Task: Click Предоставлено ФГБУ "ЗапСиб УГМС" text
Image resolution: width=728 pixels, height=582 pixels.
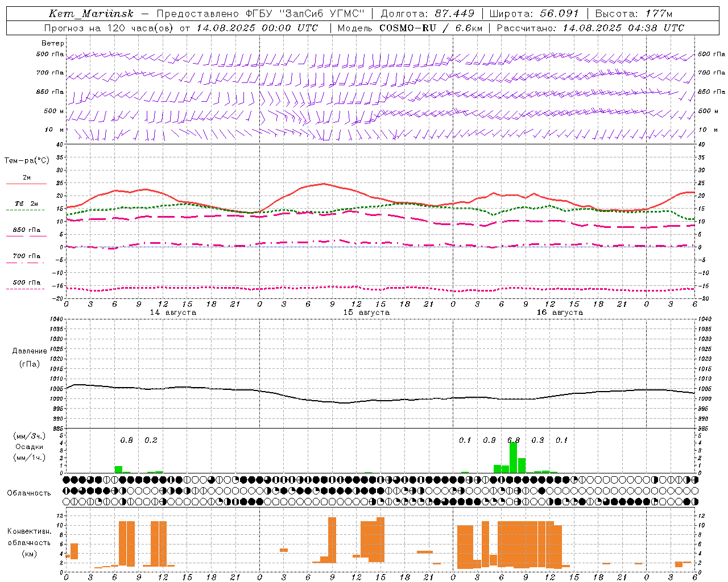Action: coord(260,14)
